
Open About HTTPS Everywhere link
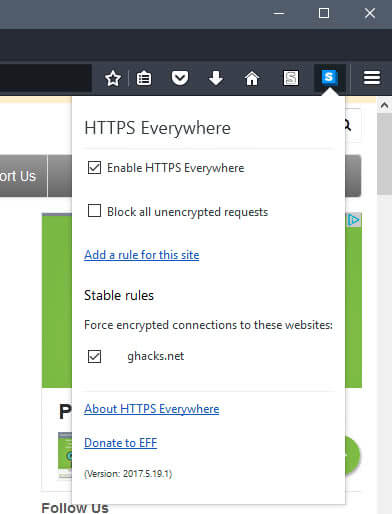pyautogui.click(x=152, y=409)
